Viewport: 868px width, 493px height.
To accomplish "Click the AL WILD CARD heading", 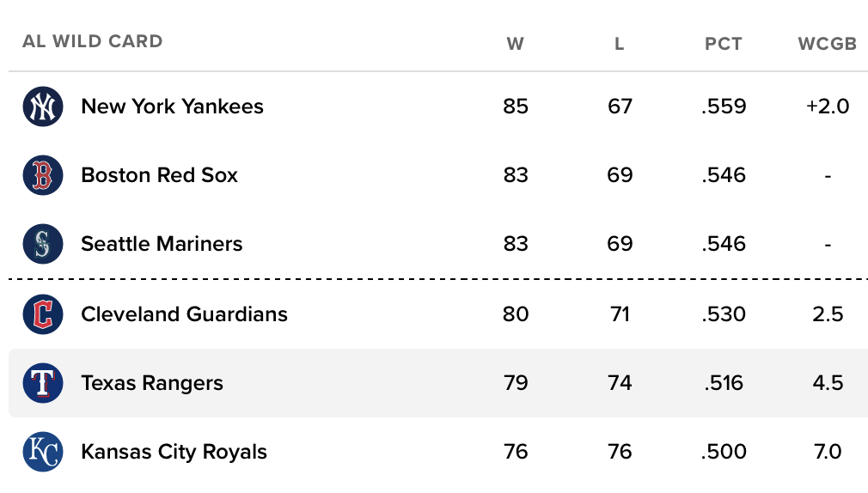I will click(93, 41).
